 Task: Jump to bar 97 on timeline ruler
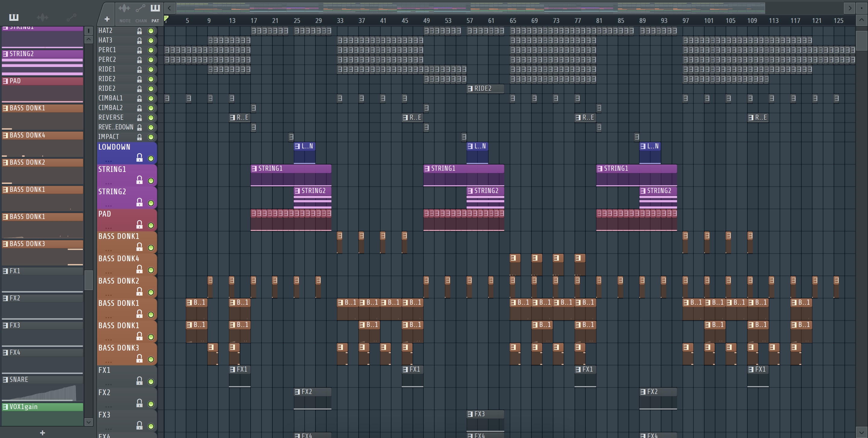(x=685, y=21)
